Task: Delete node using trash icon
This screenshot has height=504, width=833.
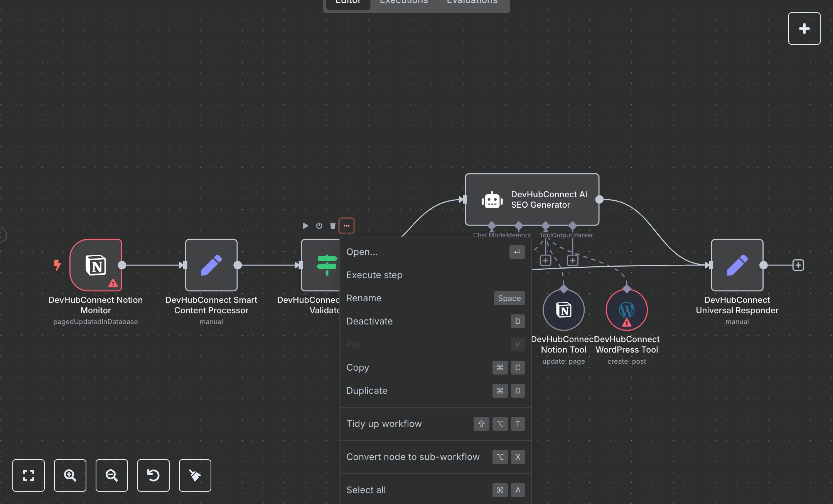Action: coord(332,225)
